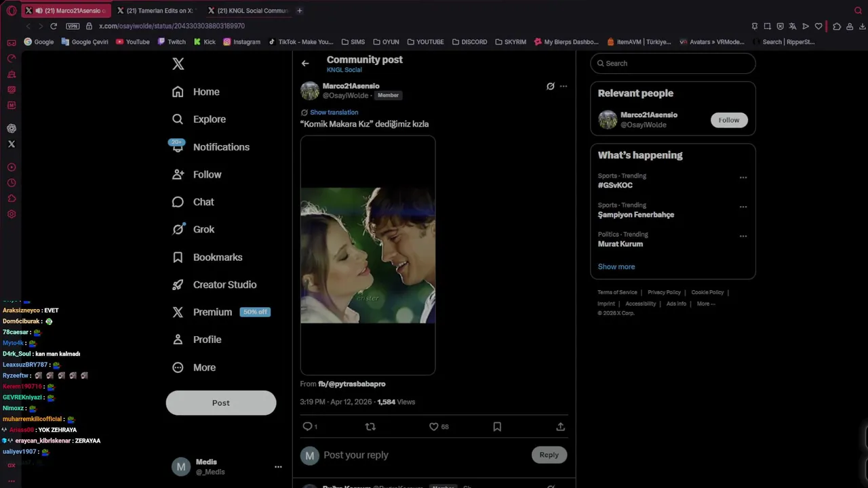Click the Reply button
This screenshot has width=868, height=488.
tap(549, 455)
